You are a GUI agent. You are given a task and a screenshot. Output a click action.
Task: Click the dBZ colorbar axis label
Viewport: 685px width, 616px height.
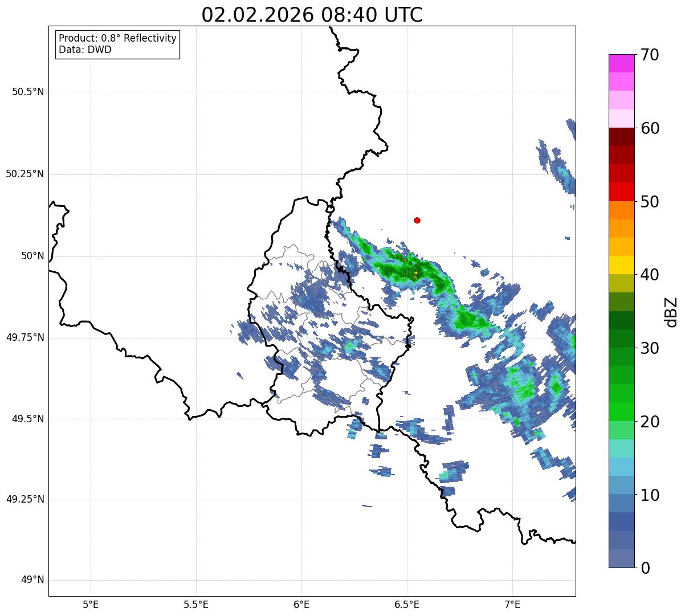671,311
